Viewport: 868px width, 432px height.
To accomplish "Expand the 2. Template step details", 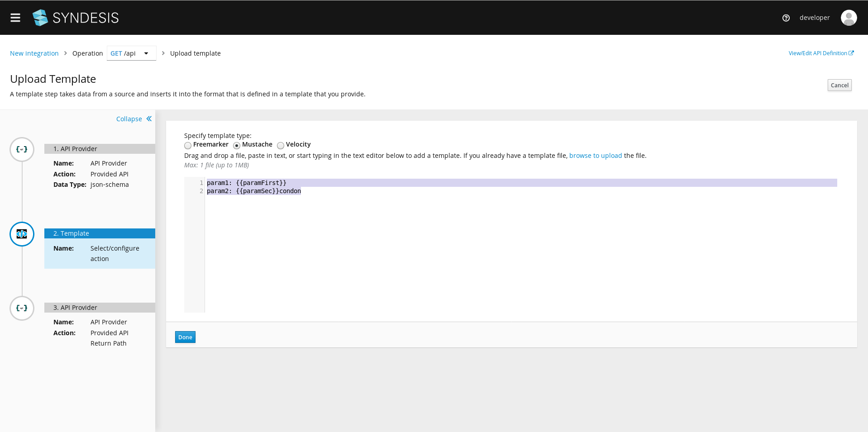I will pyautogui.click(x=100, y=233).
